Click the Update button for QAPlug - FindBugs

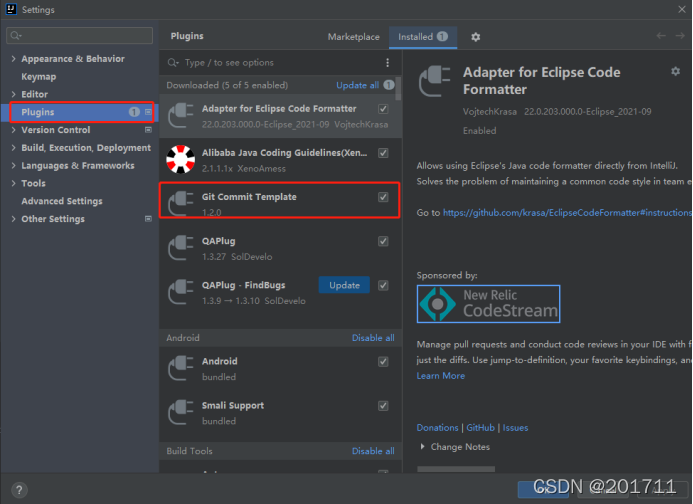pos(344,285)
